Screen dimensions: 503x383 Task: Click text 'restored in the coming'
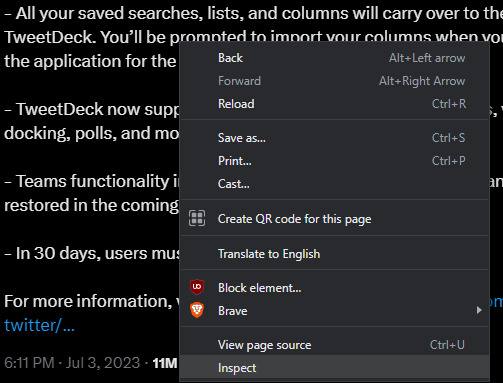tap(91, 206)
